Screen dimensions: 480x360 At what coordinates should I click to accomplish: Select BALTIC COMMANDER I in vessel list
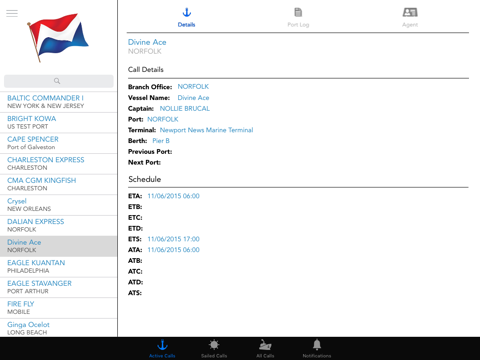tap(58, 102)
